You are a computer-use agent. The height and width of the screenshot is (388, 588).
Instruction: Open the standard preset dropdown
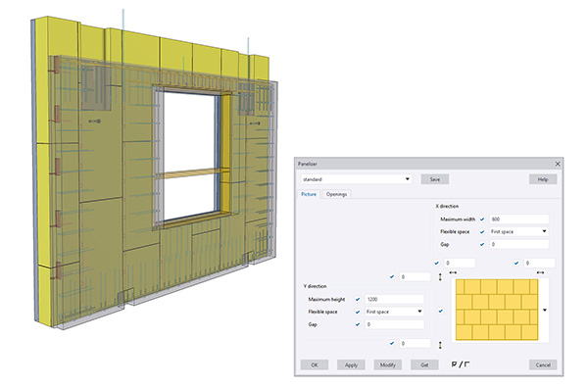point(356,179)
